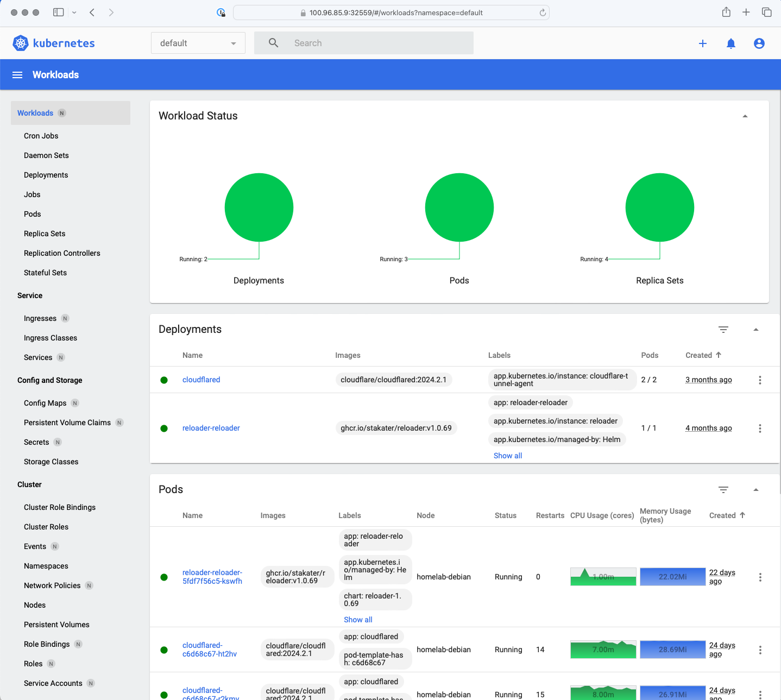The image size is (781, 700).
Task: Open the default namespace dropdown
Action: (x=198, y=43)
